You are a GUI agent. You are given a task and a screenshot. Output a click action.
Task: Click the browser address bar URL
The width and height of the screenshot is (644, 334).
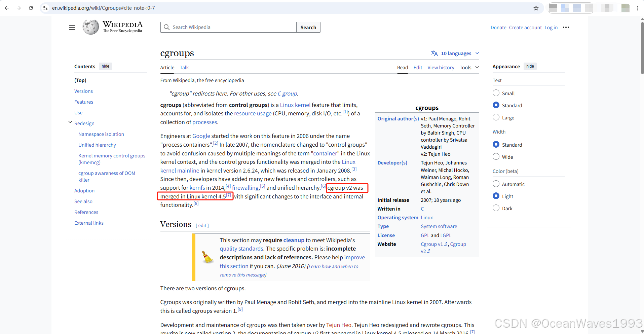104,8
